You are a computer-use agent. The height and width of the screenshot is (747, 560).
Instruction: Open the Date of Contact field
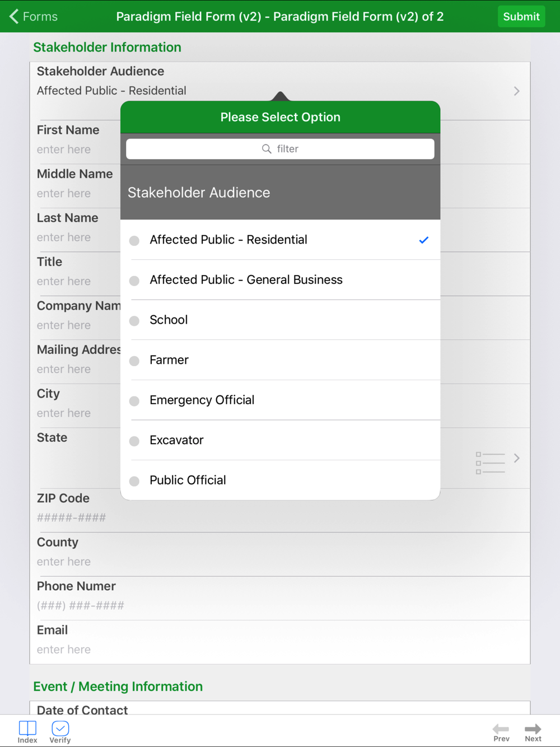pyautogui.click(x=280, y=708)
